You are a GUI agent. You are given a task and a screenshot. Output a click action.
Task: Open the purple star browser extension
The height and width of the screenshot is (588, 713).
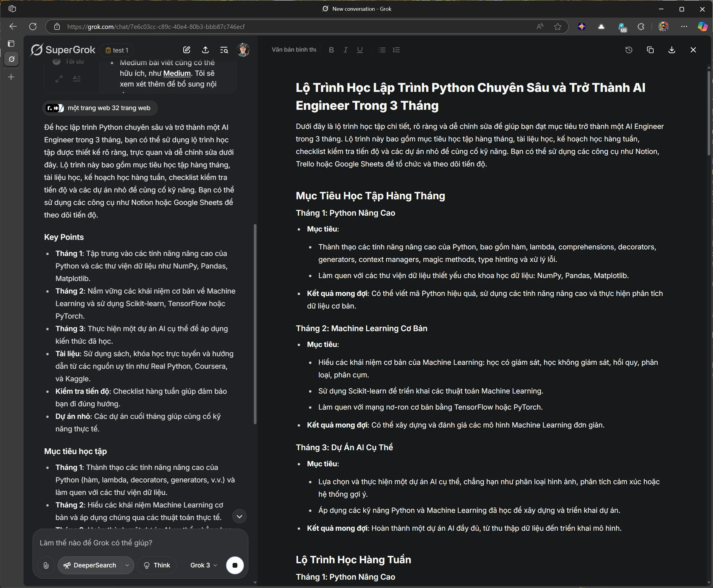point(582,27)
